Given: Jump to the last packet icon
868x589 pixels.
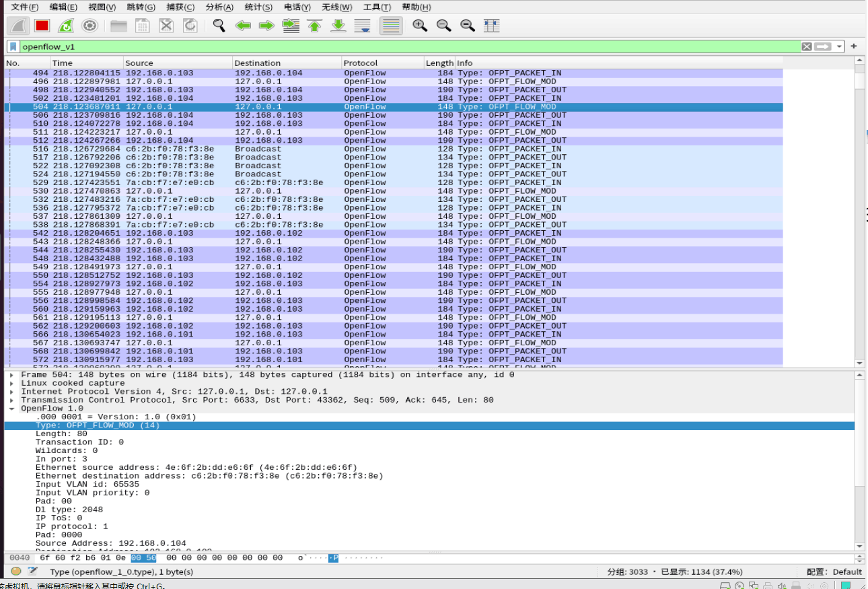Looking at the screenshot, I should (x=338, y=26).
